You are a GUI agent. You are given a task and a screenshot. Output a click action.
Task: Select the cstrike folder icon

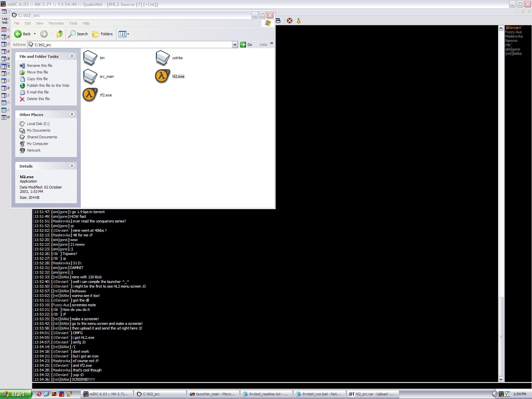tap(163, 58)
